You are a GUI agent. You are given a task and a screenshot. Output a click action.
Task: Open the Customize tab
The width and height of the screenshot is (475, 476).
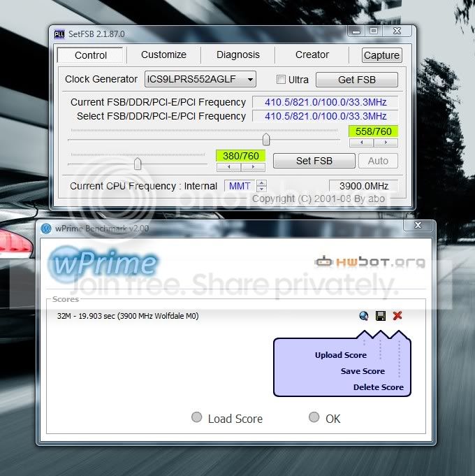pos(163,55)
